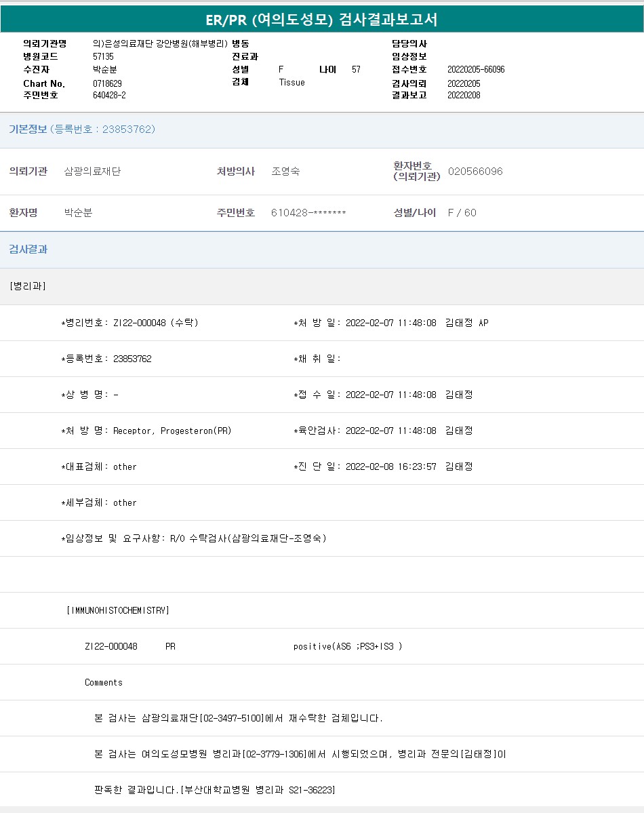The width and height of the screenshot is (644, 813).
Task: Click the 대표검체 'other' value
Action: 125,467
